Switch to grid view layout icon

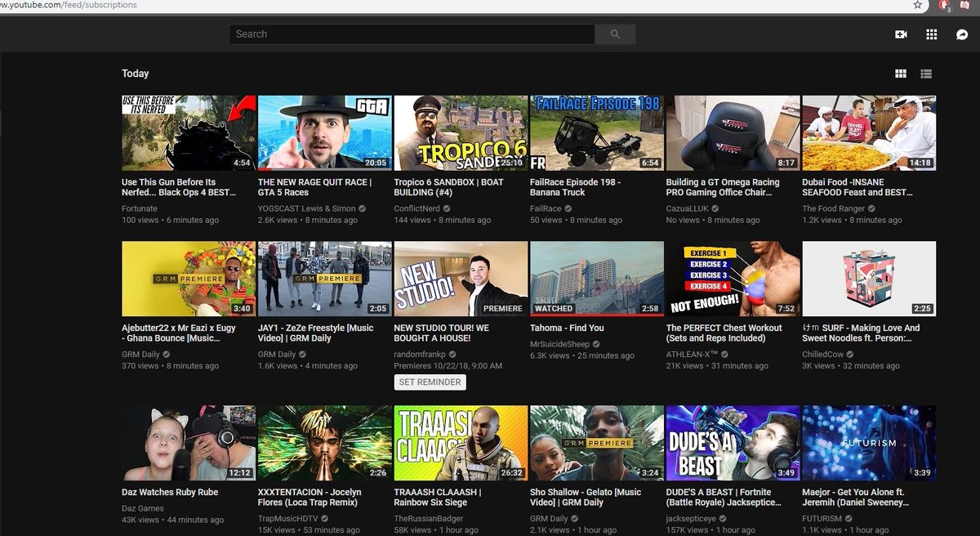[x=901, y=74]
